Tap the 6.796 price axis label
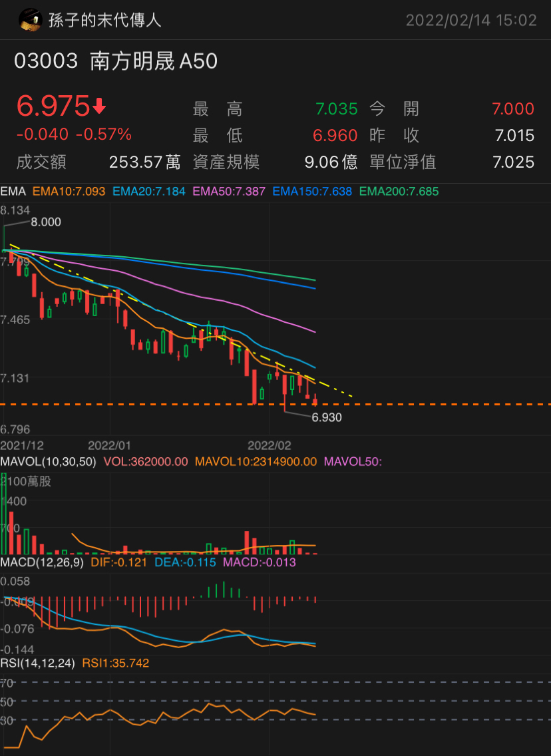551x756 pixels. click(15, 429)
